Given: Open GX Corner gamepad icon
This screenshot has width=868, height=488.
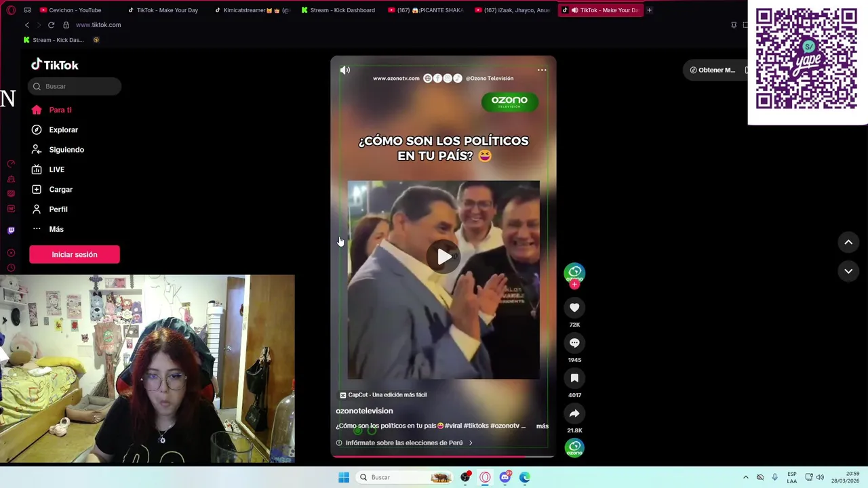Looking at the screenshot, I should [27, 10].
